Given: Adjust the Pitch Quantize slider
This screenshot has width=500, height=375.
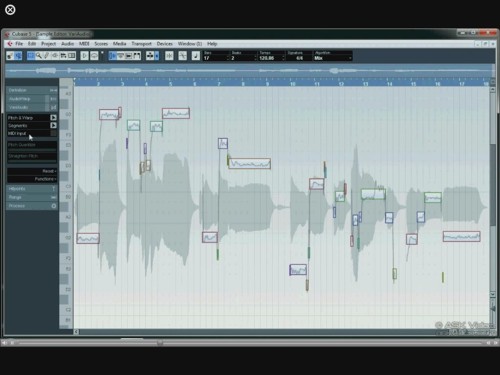Looking at the screenshot, I should tap(32, 150).
